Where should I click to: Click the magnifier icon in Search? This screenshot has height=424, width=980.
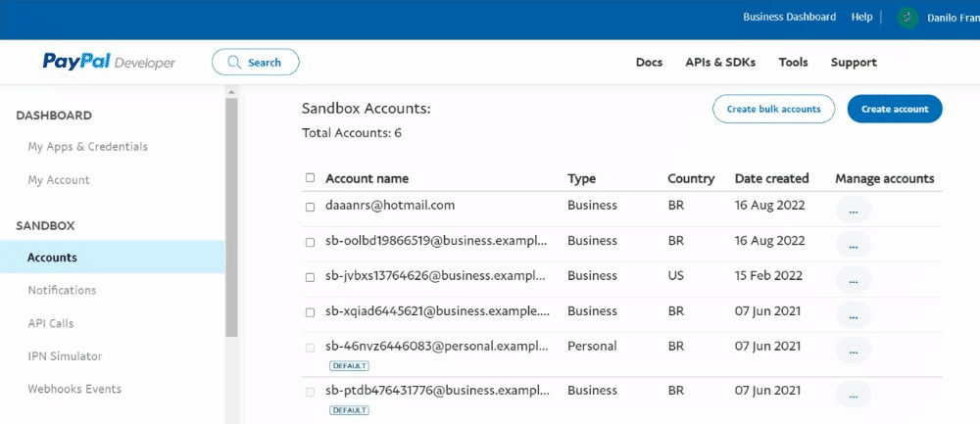[x=234, y=63]
